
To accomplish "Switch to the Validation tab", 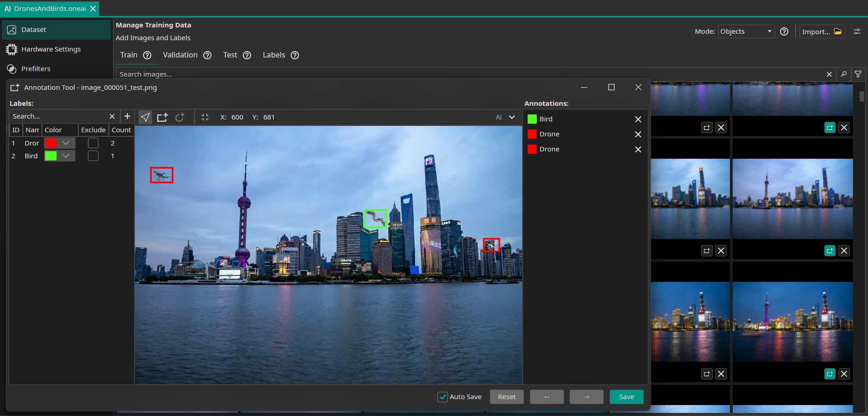I will (x=180, y=55).
